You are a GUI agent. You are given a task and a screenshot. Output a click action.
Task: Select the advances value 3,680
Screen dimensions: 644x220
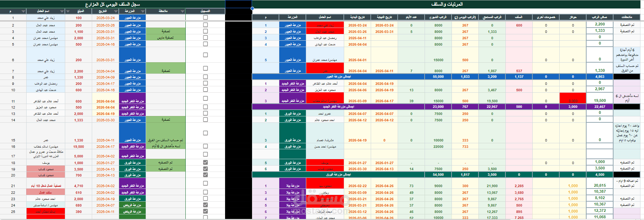pos(519,192)
